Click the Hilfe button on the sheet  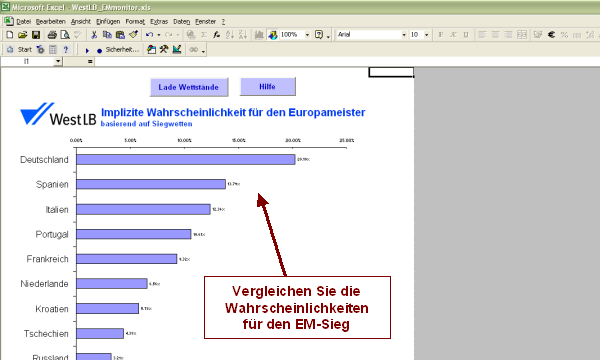pos(267,86)
